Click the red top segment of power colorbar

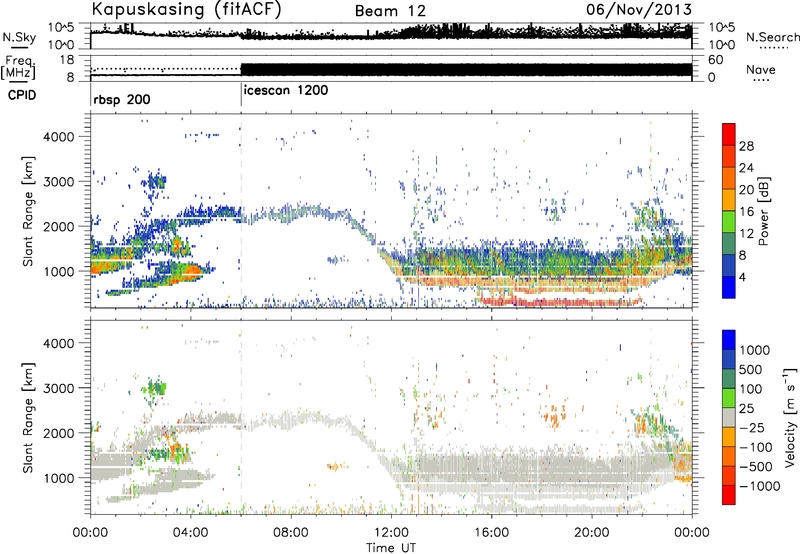pyautogui.click(x=729, y=135)
